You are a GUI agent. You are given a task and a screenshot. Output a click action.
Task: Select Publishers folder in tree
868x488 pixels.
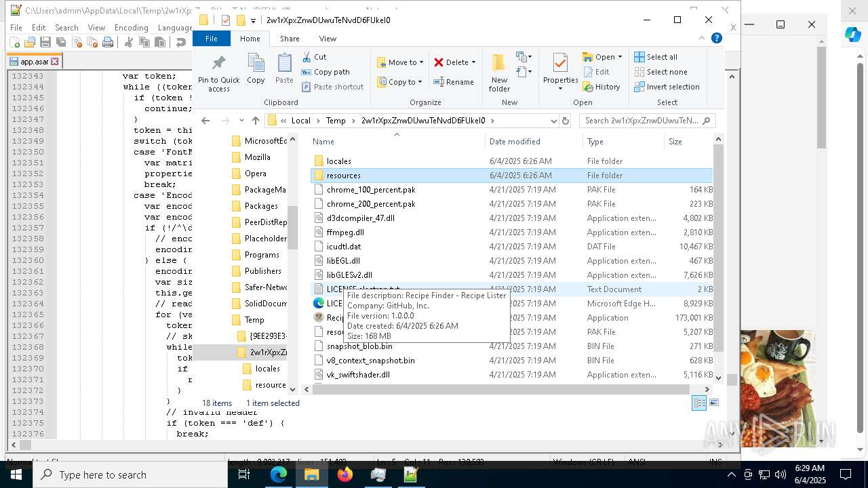pyautogui.click(x=262, y=271)
